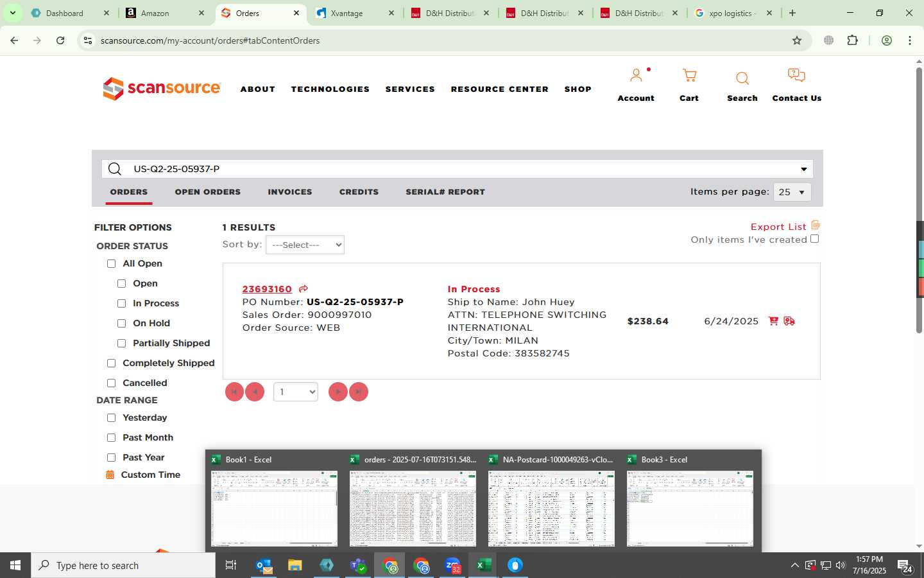Click the Custom Time link
924x578 pixels.
(151, 475)
